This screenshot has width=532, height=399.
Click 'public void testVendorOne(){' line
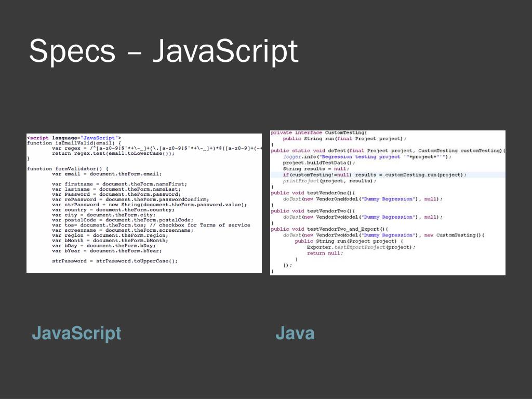313,193
